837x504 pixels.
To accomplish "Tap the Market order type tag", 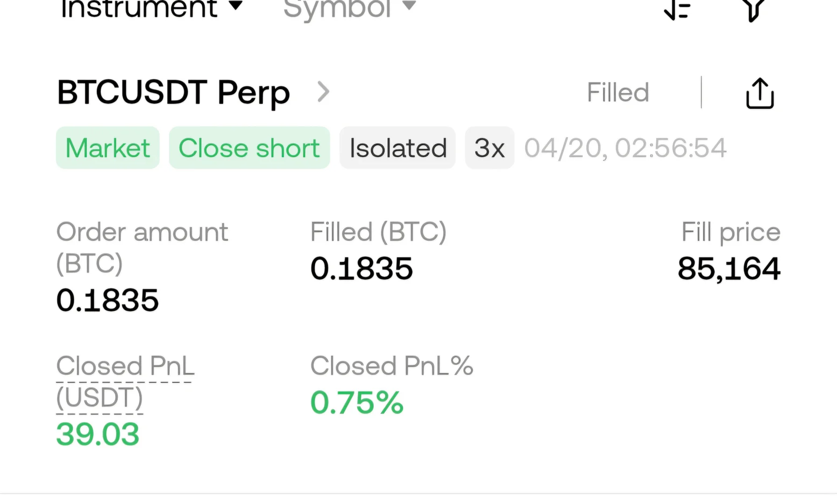I will click(x=108, y=148).
